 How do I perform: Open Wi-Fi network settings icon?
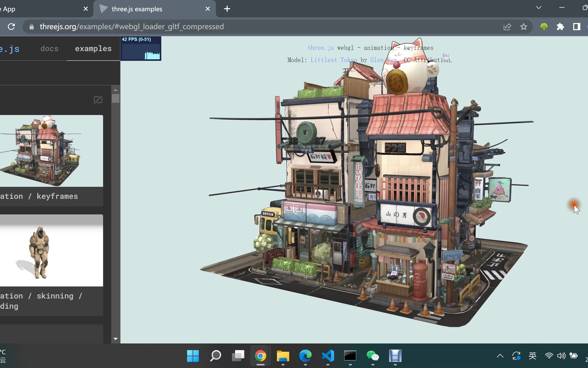[x=549, y=356]
